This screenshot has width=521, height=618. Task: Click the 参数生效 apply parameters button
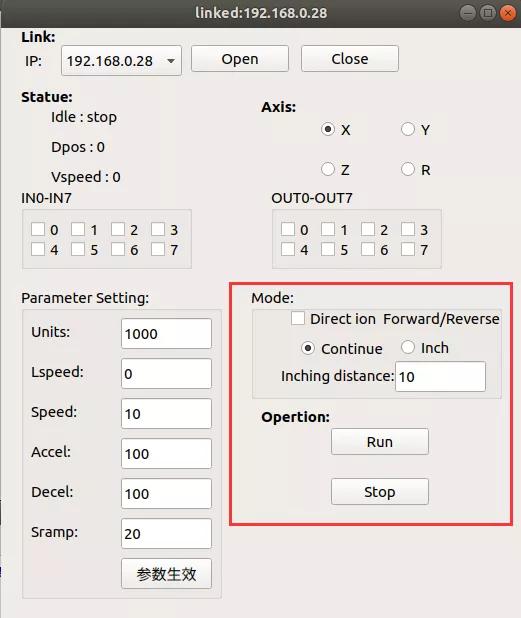tap(166, 574)
